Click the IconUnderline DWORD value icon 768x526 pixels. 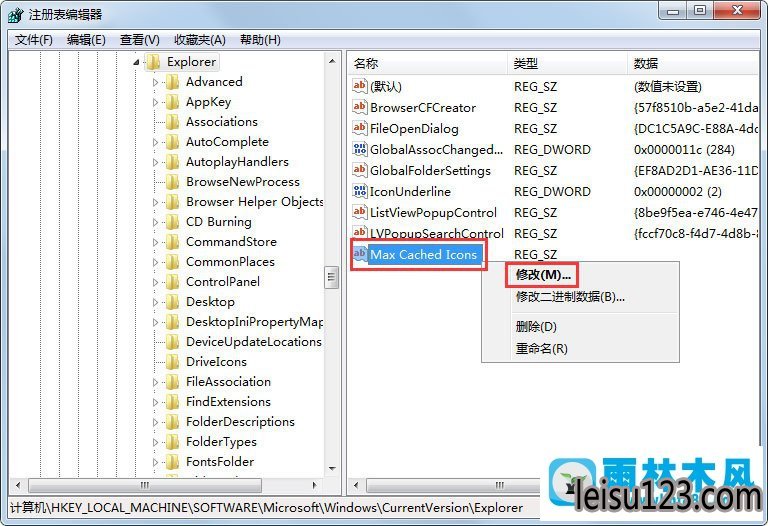tap(360, 191)
